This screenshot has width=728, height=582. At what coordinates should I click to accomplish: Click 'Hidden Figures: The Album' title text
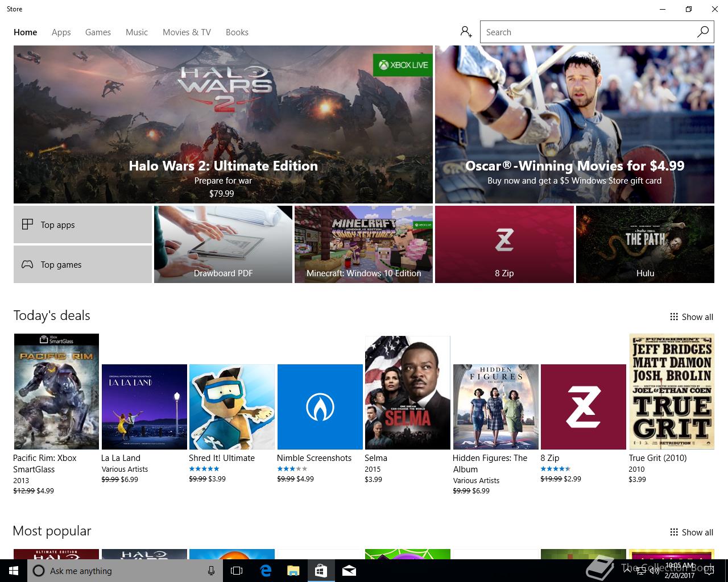pyautogui.click(x=490, y=464)
